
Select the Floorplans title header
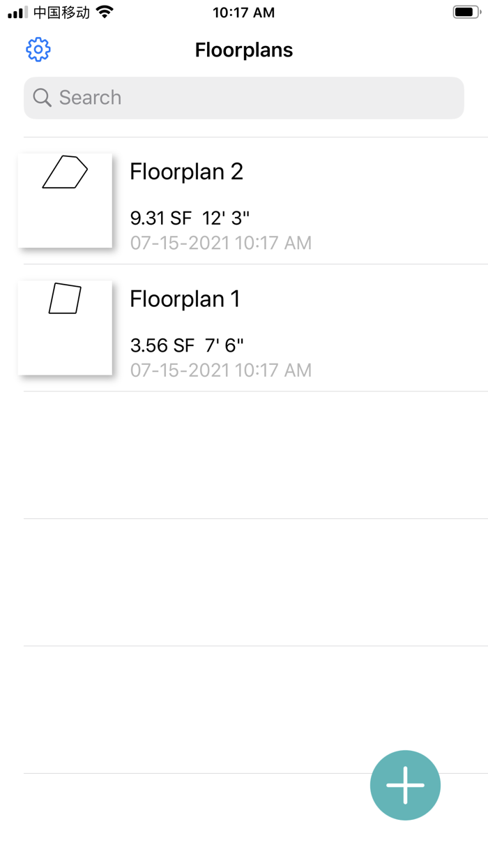[243, 50]
